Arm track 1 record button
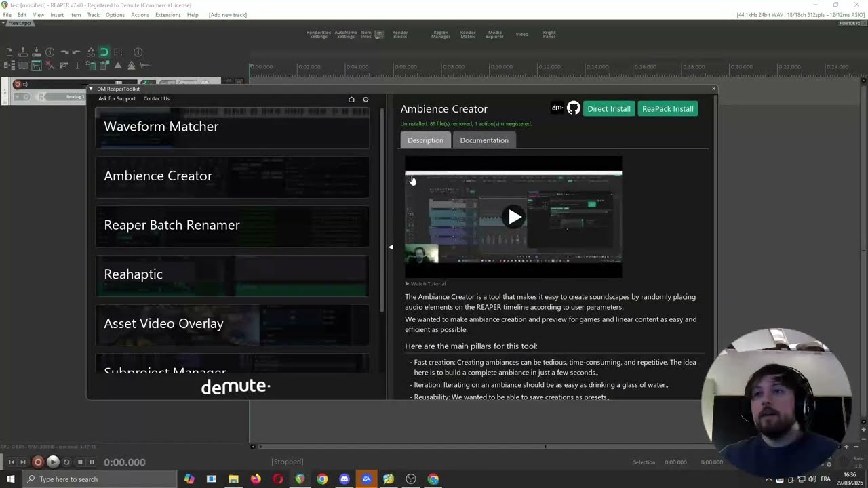 point(18,85)
